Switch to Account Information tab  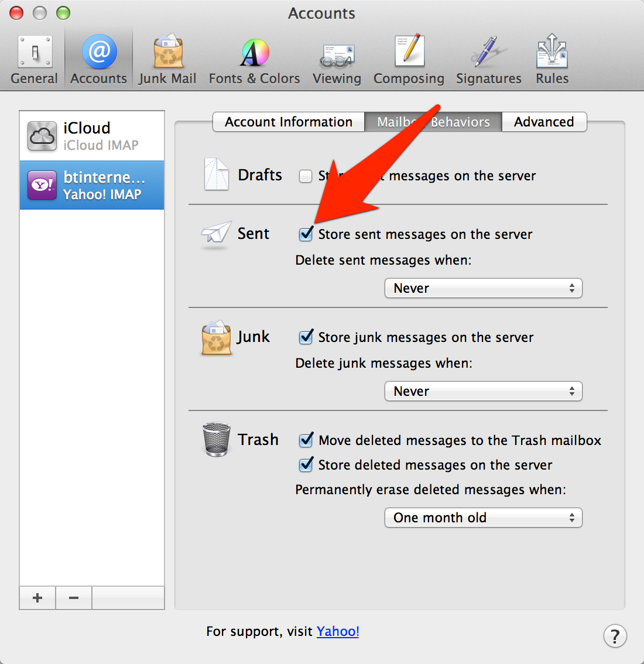pos(289,122)
